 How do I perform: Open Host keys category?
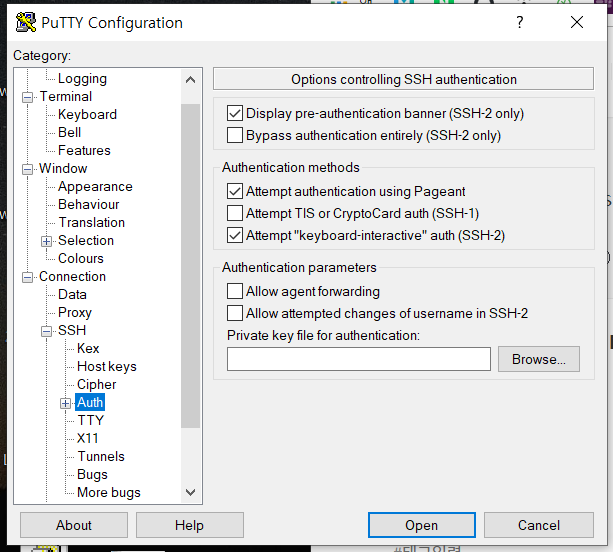click(107, 366)
